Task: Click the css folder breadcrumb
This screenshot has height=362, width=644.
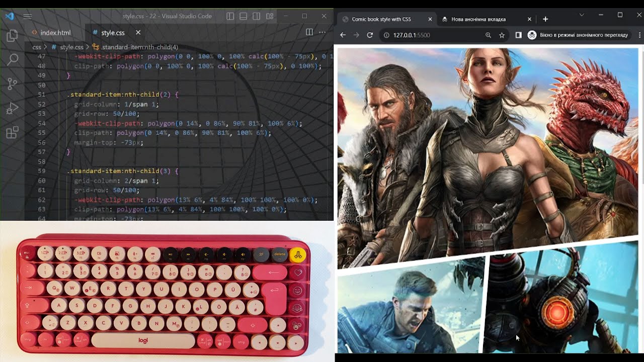Action: tap(37, 47)
